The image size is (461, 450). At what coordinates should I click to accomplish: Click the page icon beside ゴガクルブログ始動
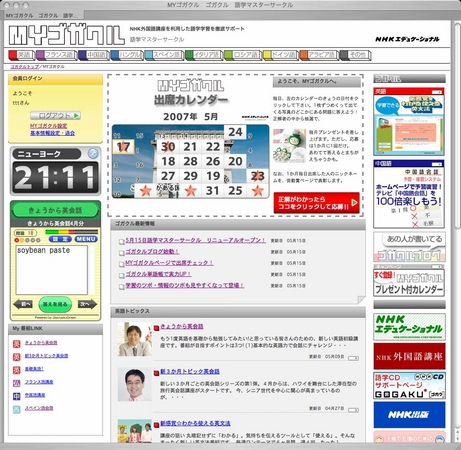pyautogui.click(x=122, y=253)
